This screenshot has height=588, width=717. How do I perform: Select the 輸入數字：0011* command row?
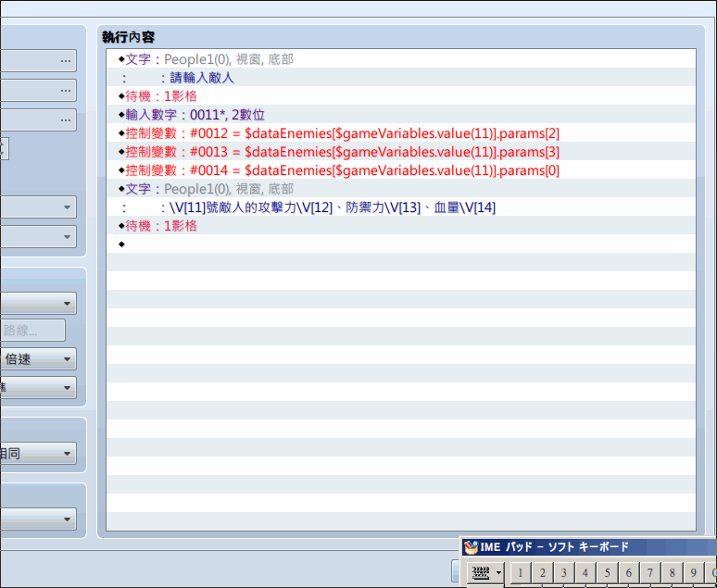point(401,115)
